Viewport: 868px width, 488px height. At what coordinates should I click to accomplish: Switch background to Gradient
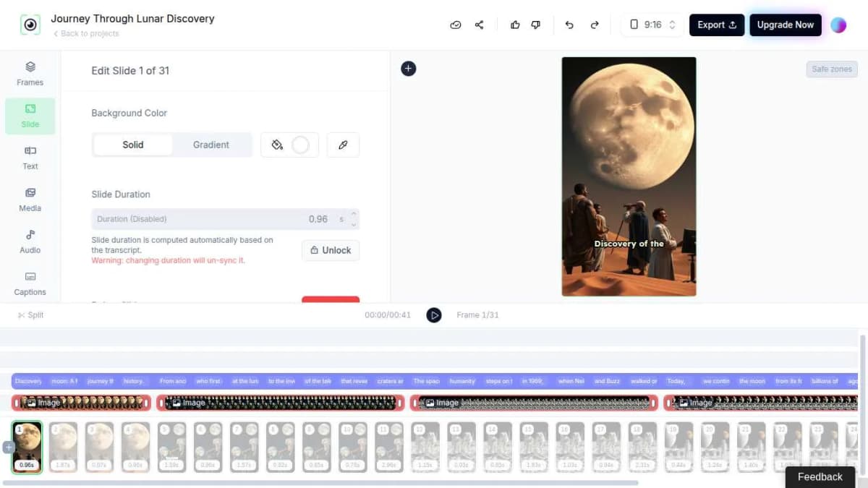click(211, 145)
